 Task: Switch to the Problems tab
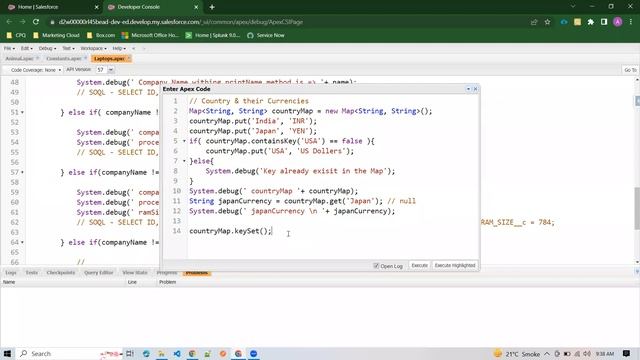click(197, 273)
